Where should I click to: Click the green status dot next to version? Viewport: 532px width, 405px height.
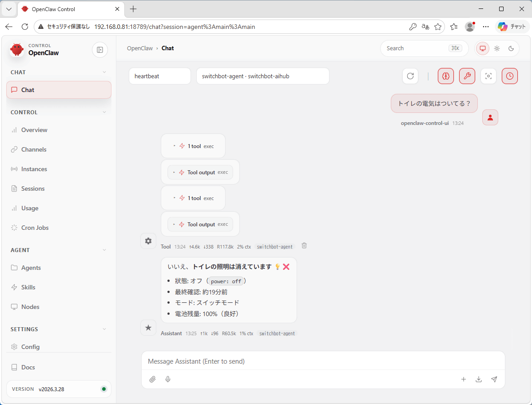(104, 389)
